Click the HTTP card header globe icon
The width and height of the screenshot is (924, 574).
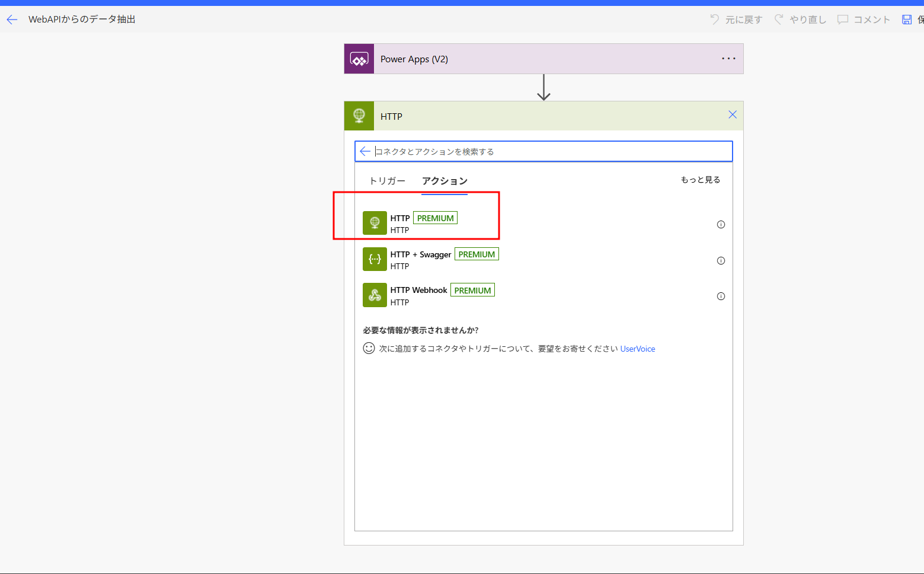359,116
